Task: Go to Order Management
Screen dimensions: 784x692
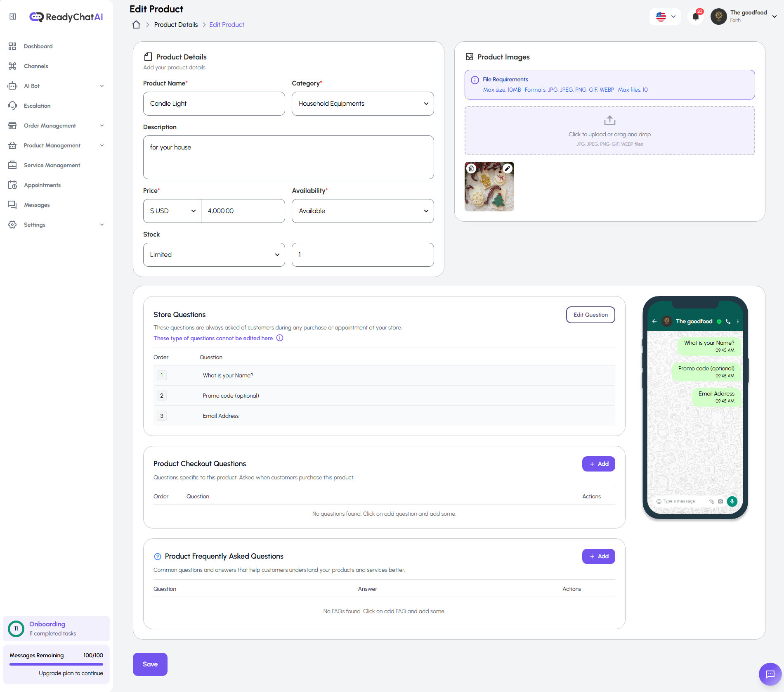Action: tap(50, 126)
